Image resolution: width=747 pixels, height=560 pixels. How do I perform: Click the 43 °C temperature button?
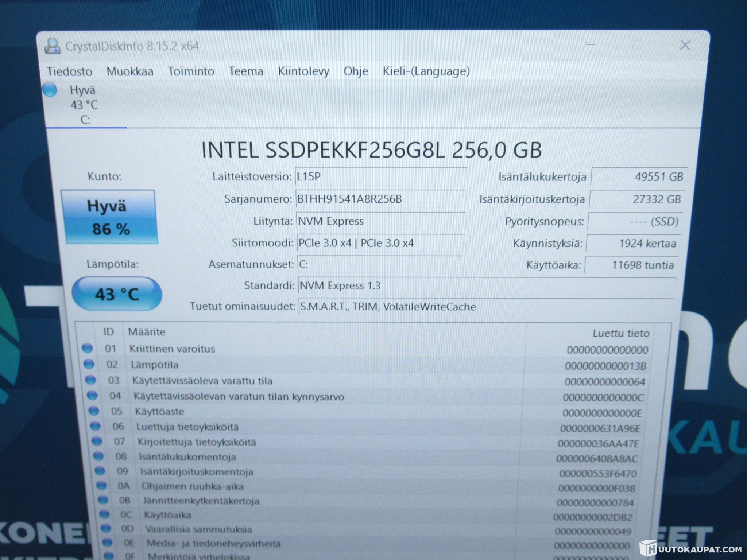tap(117, 294)
